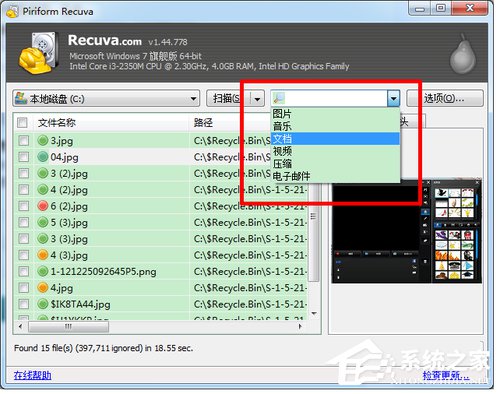Click the status dot beside 04.jpg
The width and height of the screenshot is (500, 394).
point(43,157)
